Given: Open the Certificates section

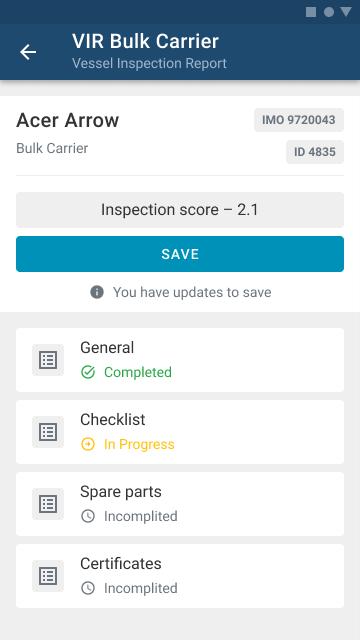Looking at the screenshot, I should tap(180, 576).
